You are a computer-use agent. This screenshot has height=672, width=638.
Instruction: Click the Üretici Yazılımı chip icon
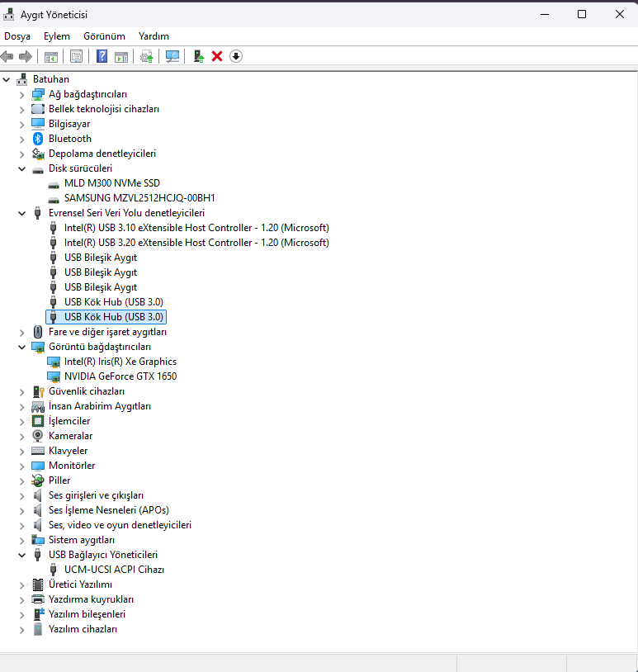pos(38,584)
